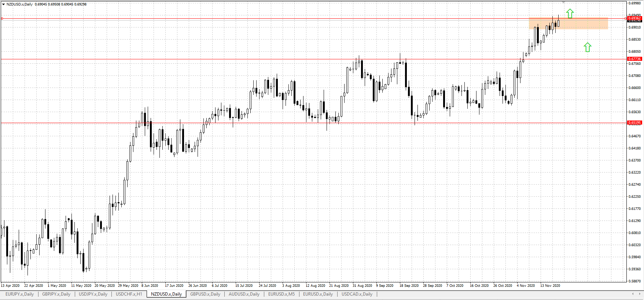Select the orange shaded rectangle zone on the chart

568,23
